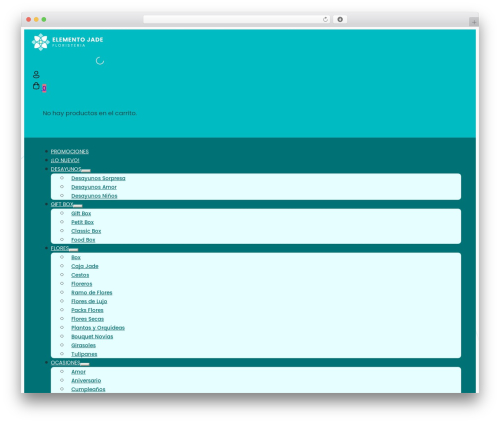
Task: Expand the GIFT BOX submenu toggle
Action: (78, 205)
